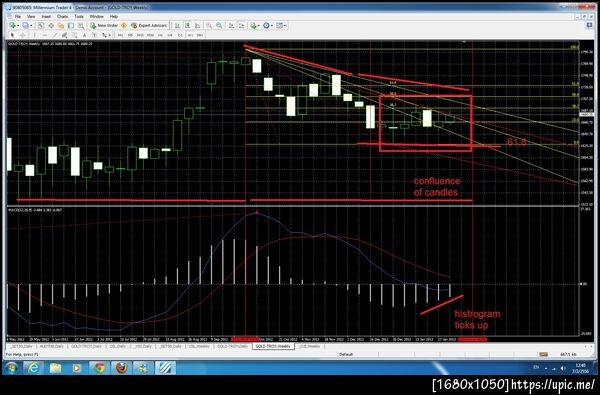
Task: Click the Periods clock icon
Action: click(266, 25)
